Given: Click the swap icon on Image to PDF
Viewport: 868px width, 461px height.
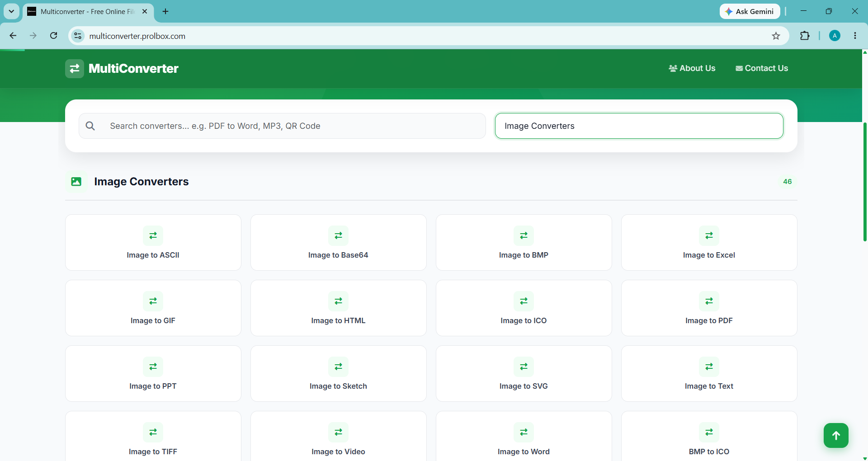Looking at the screenshot, I should (709, 301).
